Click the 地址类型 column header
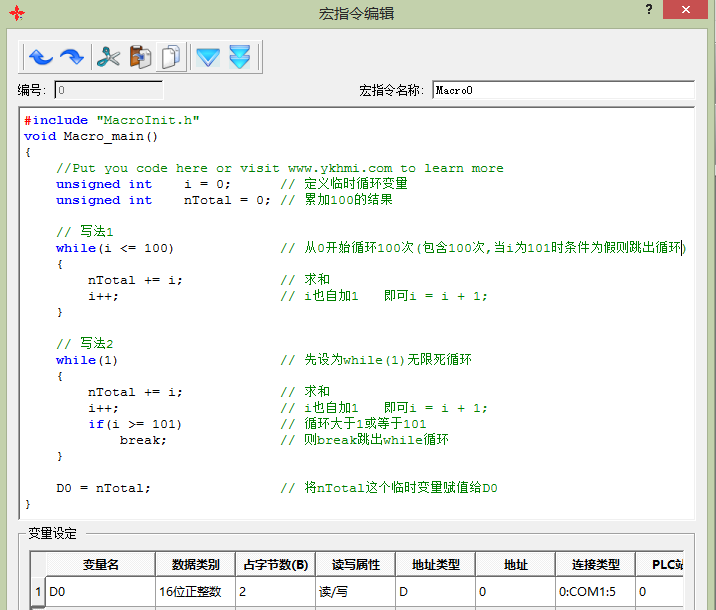 (x=435, y=565)
